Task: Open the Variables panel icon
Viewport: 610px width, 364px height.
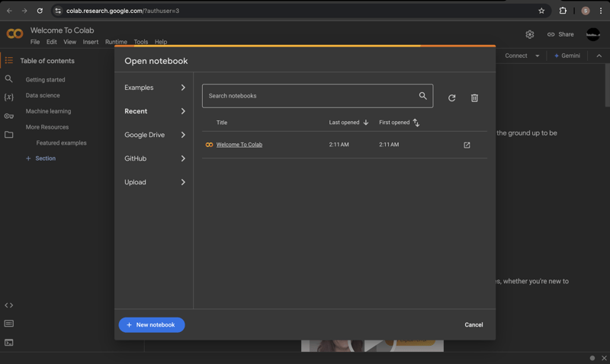Action: [9, 97]
